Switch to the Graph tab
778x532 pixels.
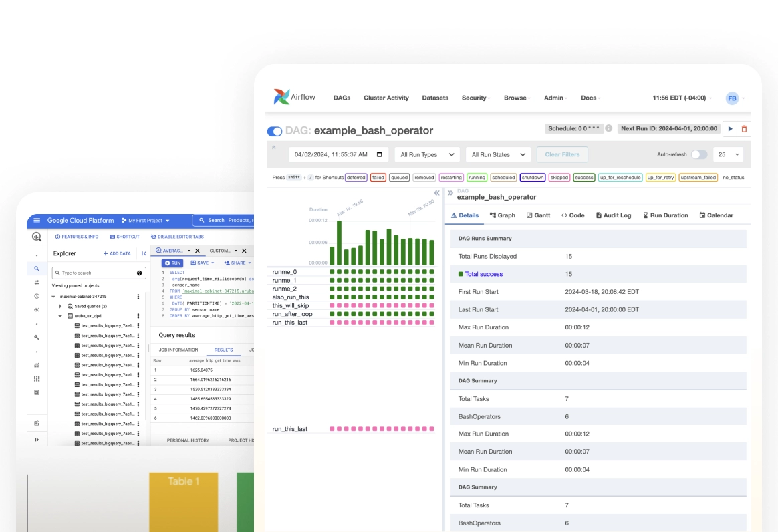click(503, 215)
